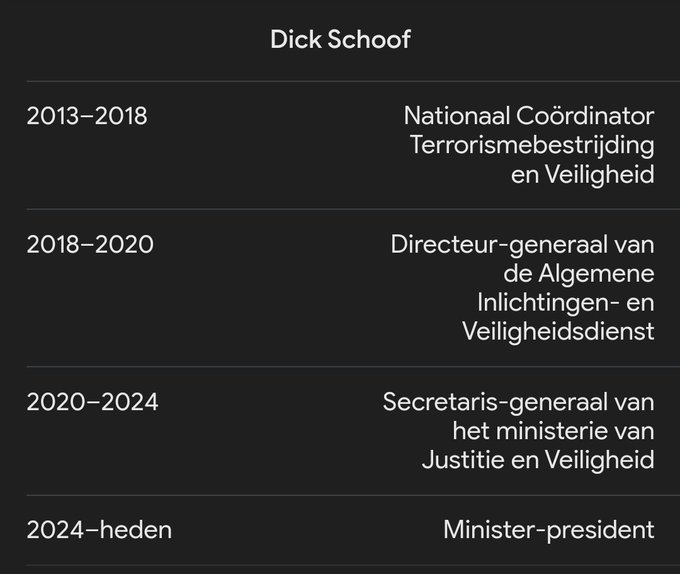Click the "Minister-president" role text
Image resolution: width=680 pixels, height=574 pixels.
548,530
